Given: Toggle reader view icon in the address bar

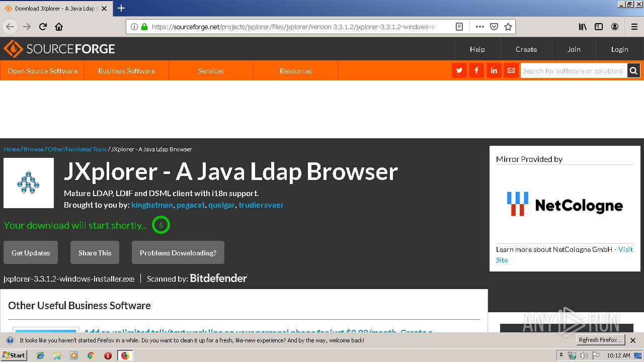Looking at the screenshot, I should (459, 27).
